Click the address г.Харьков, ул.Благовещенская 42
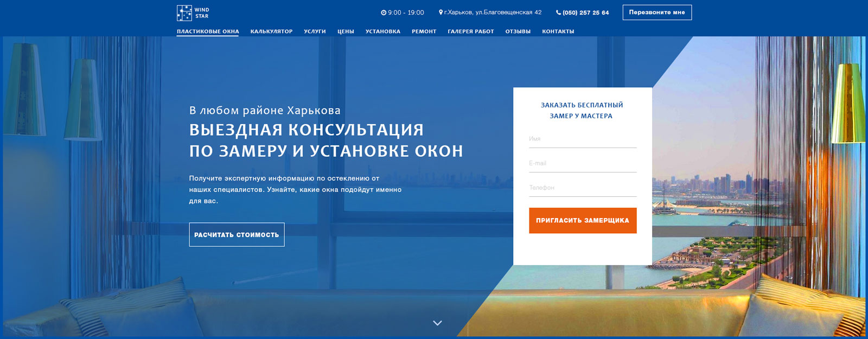The image size is (868, 339). click(493, 12)
